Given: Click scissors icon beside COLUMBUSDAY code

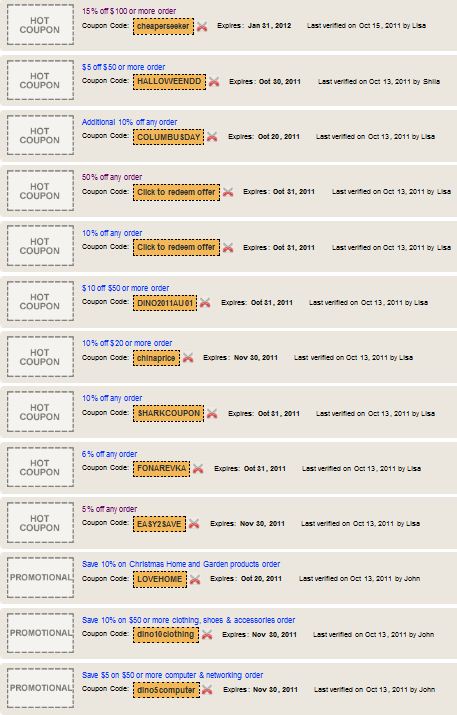Looking at the screenshot, I should [x=212, y=137].
